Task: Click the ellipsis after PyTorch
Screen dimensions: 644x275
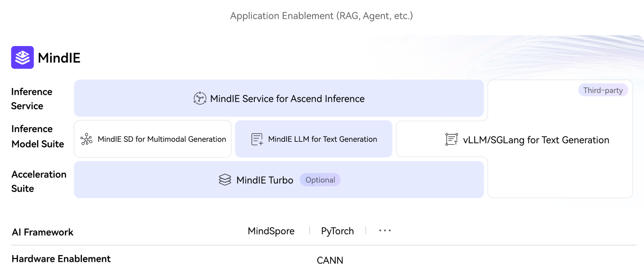Action: click(385, 231)
